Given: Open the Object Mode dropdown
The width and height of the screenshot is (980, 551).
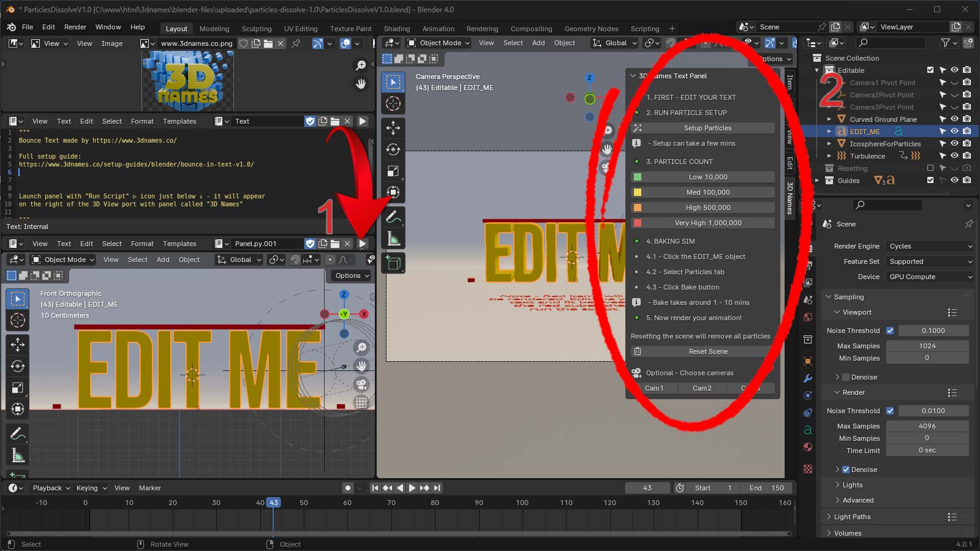Looking at the screenshot, I should 438,43.
